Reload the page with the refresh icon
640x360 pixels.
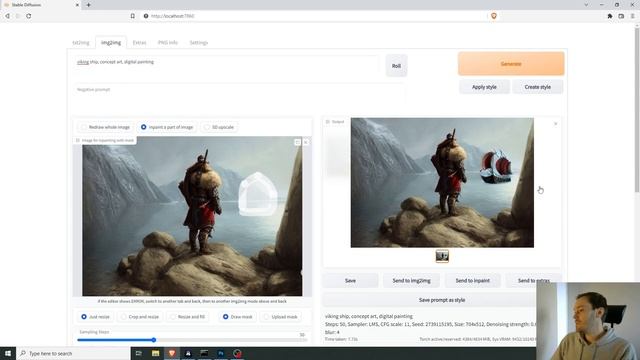click(29, 16)
